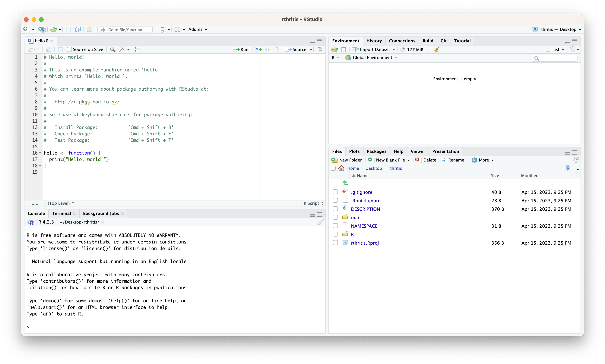The width and height of the screenshot is (605, 364).
Task: Click the print current file icon
Action: click(x=90, y=30)
